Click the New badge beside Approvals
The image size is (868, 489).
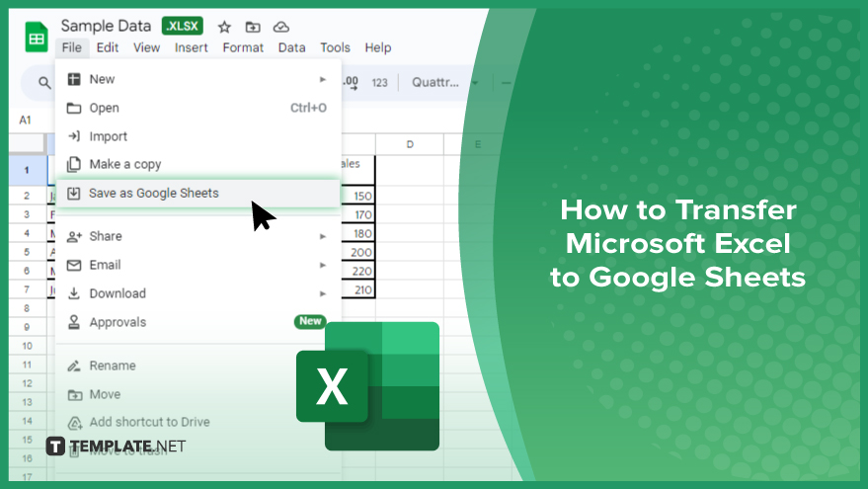310,321
